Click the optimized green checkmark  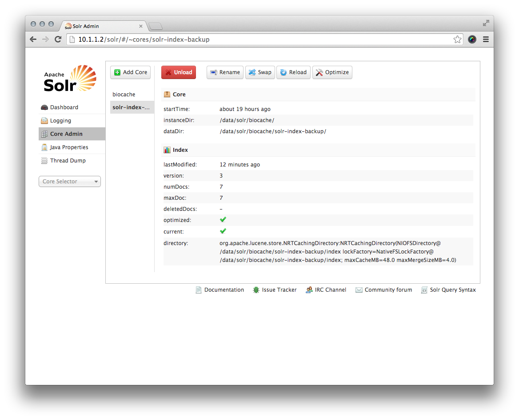point(223,220)
